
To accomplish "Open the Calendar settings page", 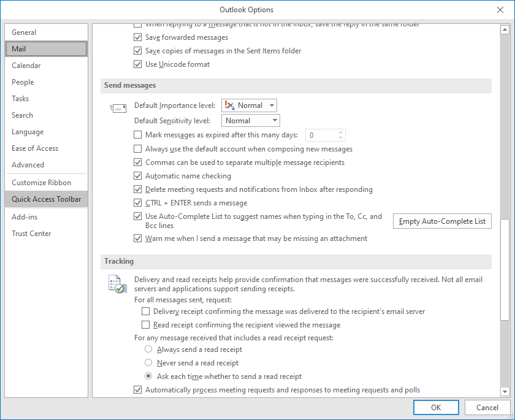I will click(x=26, y=65).
